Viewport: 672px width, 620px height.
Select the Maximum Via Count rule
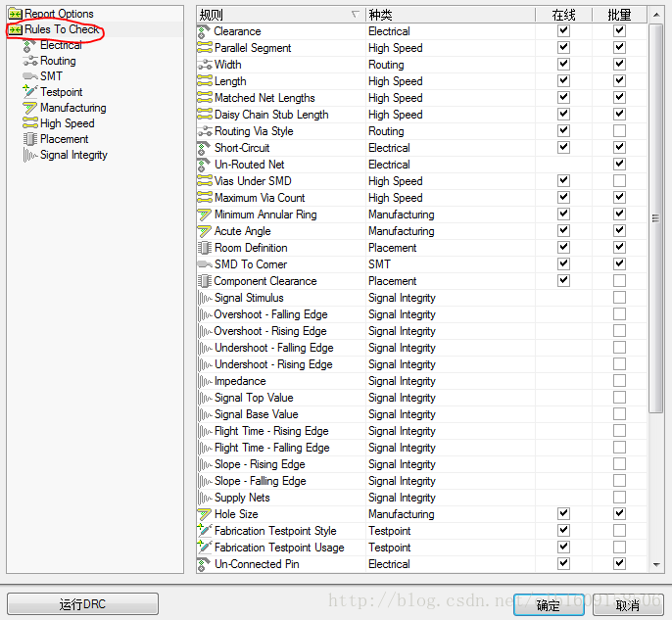pyautogui.click(x=421, y=198)
